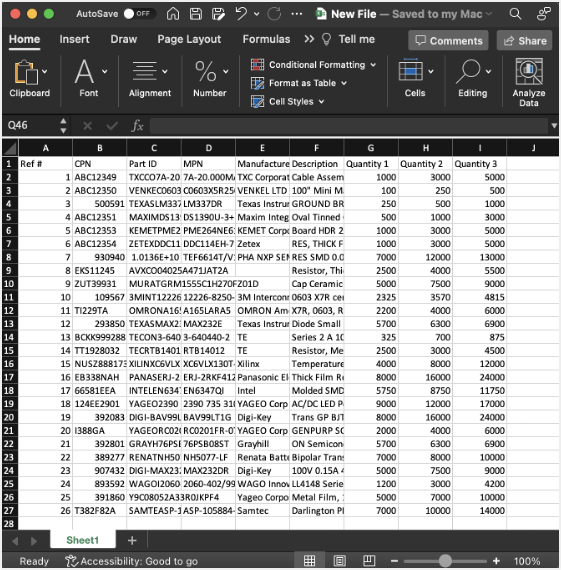The width and height of the screenshot is (562, 570).
Task: Click Accessibility: Good to go status
Action: pos(131,561)
